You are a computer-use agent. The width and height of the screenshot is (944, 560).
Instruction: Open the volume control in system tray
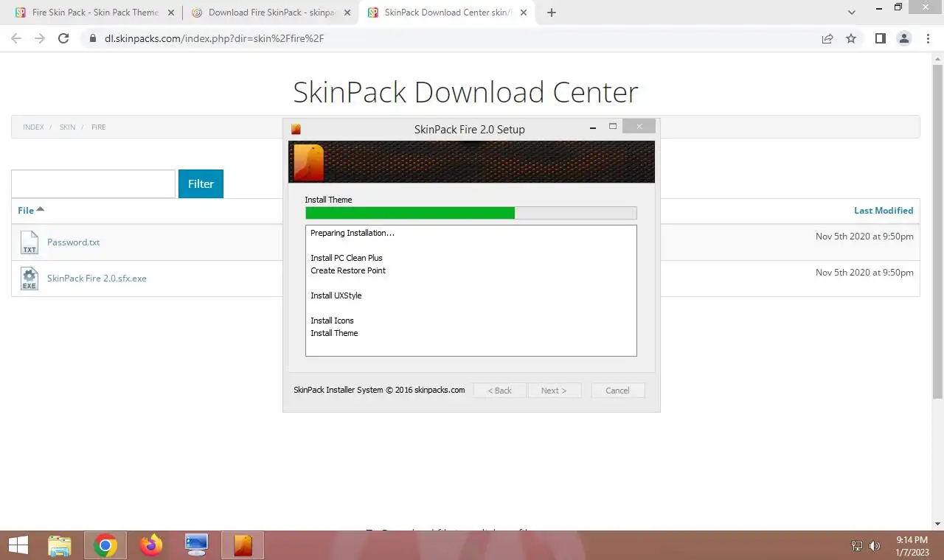pyautogui.click(x=875, y=546)
